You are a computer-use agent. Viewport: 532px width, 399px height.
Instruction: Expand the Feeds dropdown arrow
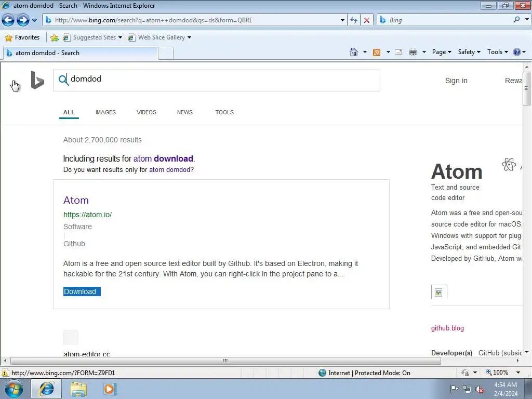(388, 52)
